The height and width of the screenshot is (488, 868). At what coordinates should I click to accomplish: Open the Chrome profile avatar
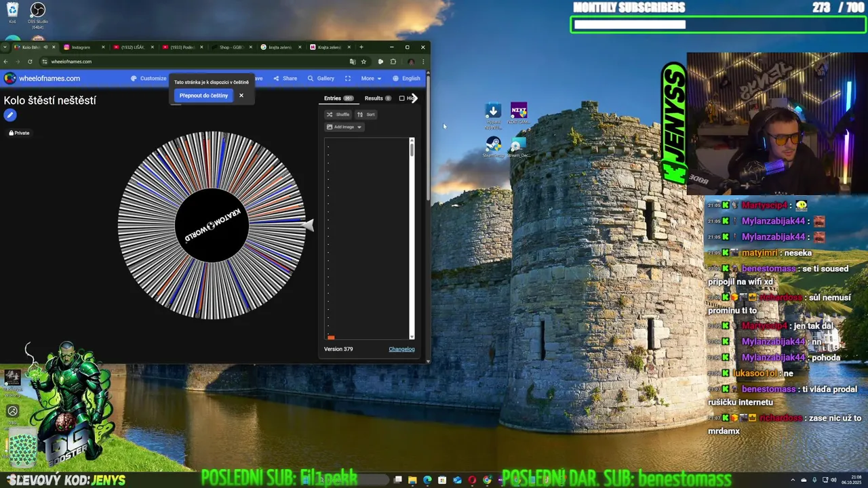coord(411,62)
